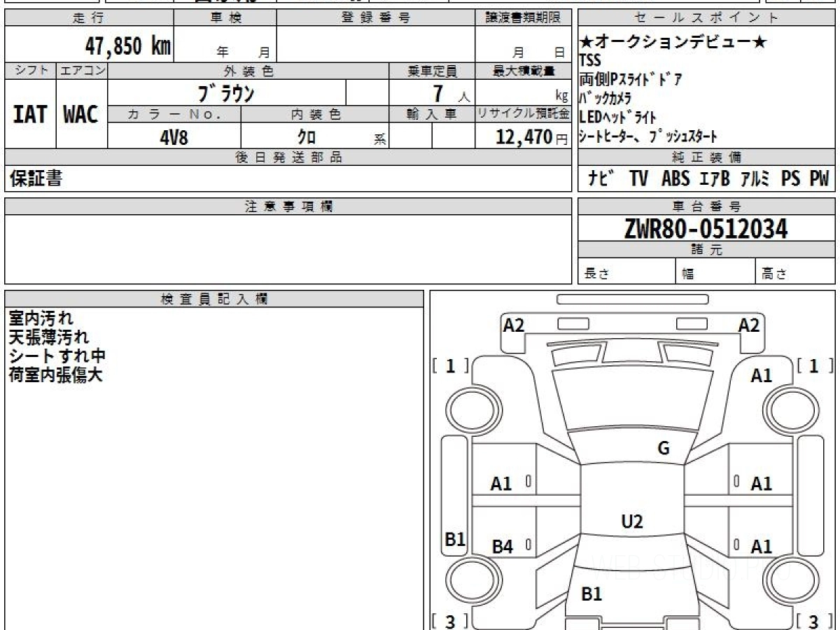Select the U2 dent mark on the roof
The height and width of the screenshot is (630, 840).
point(631,521)
